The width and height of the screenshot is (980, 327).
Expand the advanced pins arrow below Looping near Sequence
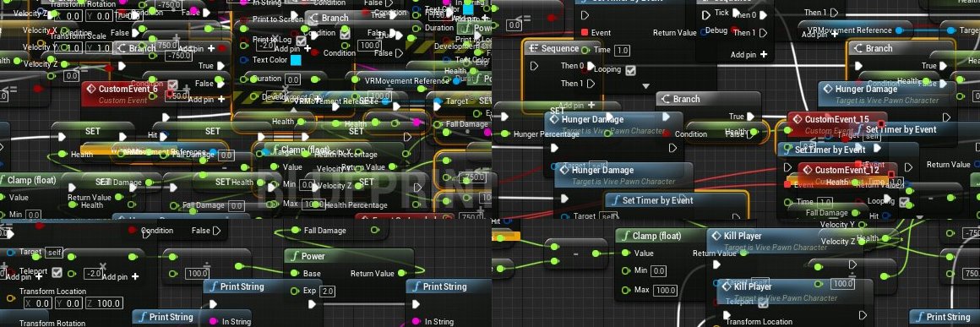click(645, 86)
